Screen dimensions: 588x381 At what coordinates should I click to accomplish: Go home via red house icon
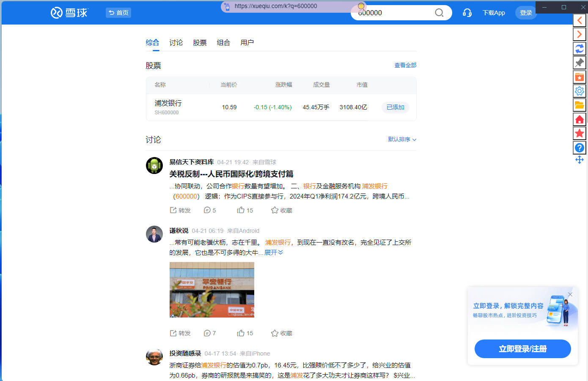(x=579, y=119)
